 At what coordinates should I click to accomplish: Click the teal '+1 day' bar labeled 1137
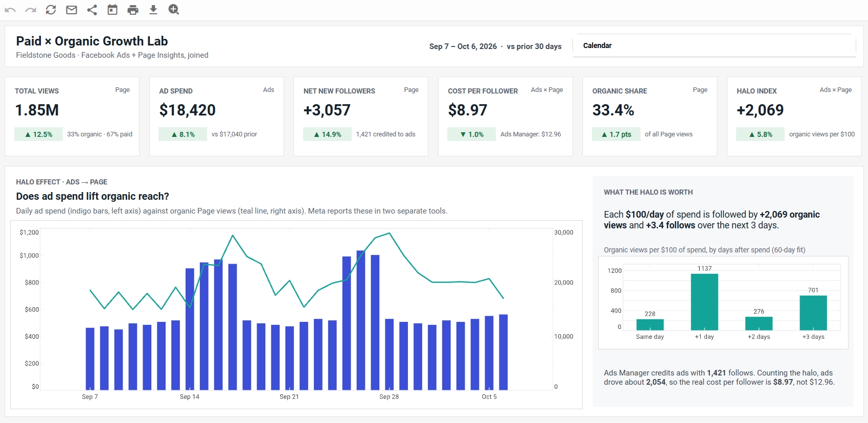pos(704,302)
